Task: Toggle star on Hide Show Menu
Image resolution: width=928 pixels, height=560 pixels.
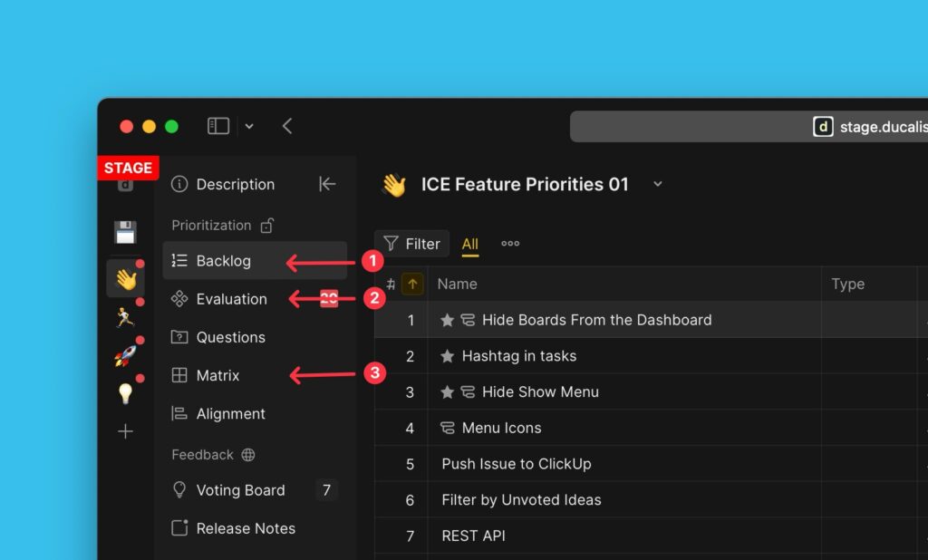Action: coord(447,392)
